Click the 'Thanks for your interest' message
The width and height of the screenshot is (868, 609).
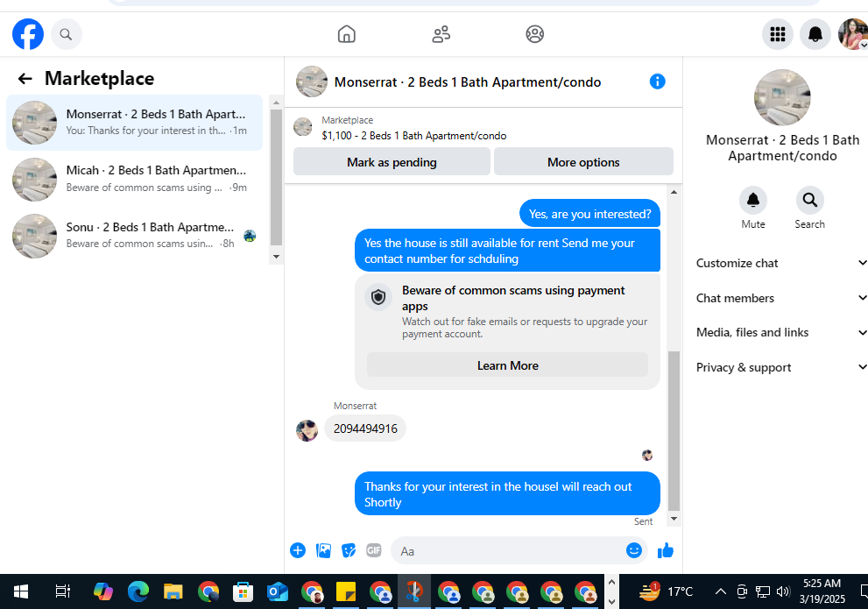coord(507,494)
